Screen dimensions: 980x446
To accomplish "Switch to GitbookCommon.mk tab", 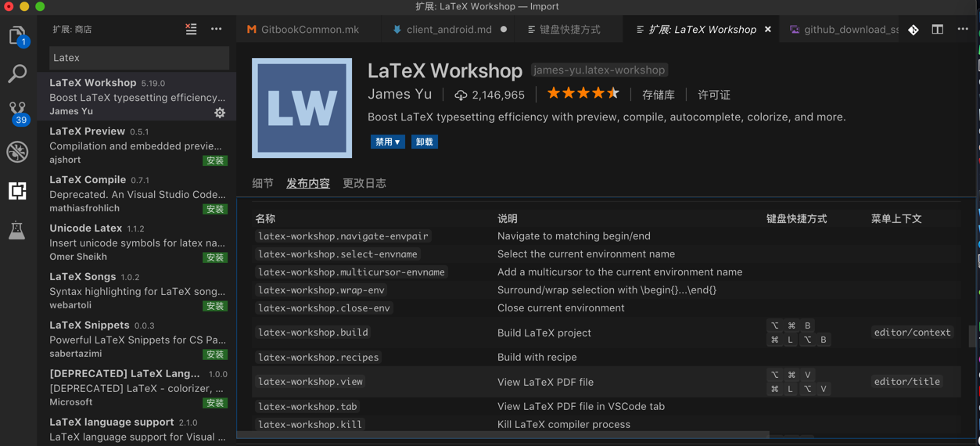I will coord(303,30).
